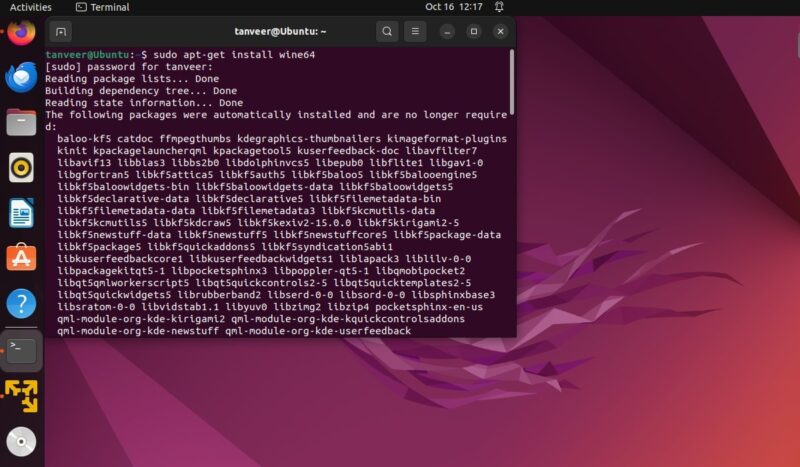Click package name 'libkf5kexiv2-15.0.0'

[294, 223]
